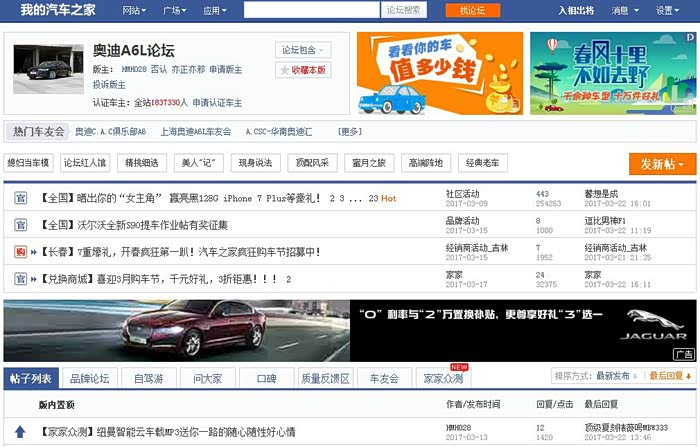Switch to the 品牌论坛 tab
The width and height of the screenshot is (700, 447).
point(90,378)
